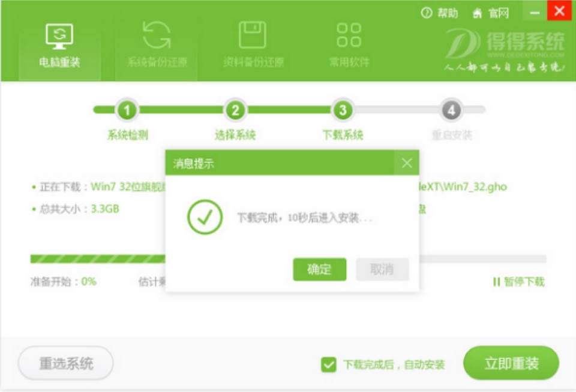Screen dimensions: 576x392
Task: Click the computer reinstall monitor icon
Action: tap(59, 36)
